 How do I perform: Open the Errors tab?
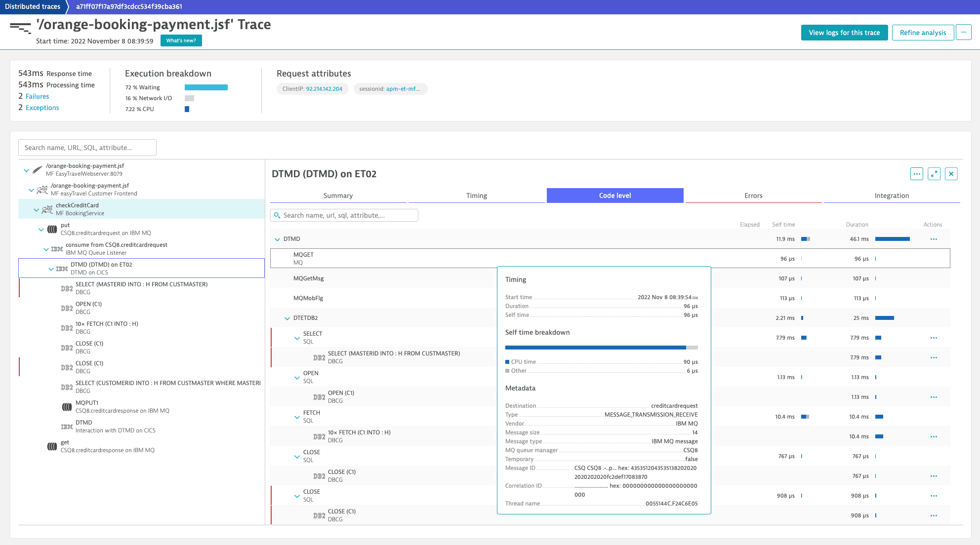point(753,195)
